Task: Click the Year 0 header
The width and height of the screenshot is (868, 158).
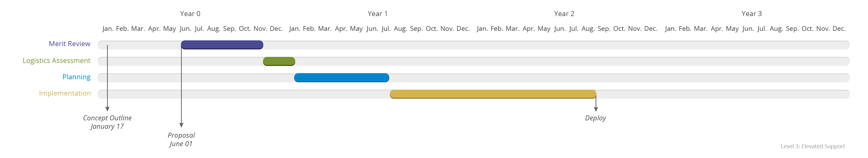Action: coord(190,14)
